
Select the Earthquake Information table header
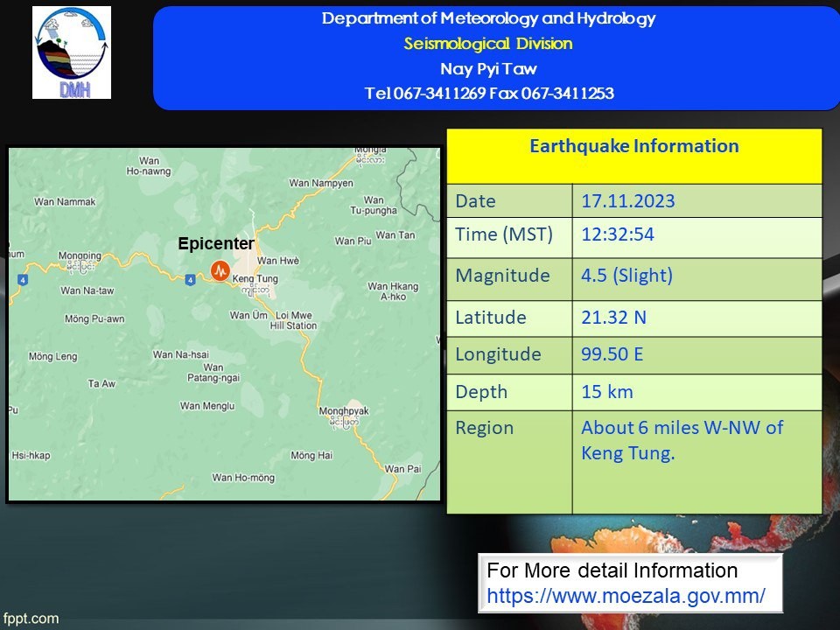[633, 146]
